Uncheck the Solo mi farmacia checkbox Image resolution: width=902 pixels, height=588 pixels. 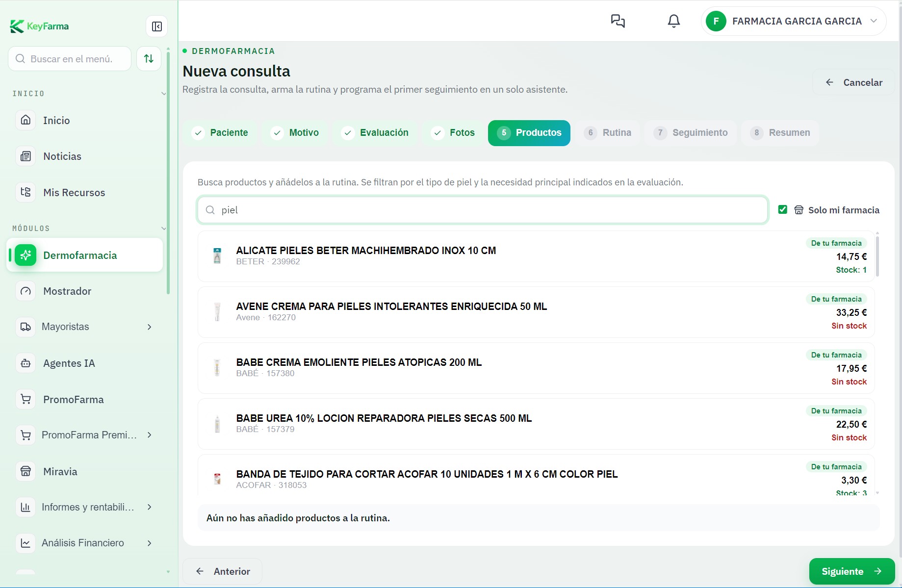[x=783, y=209]
